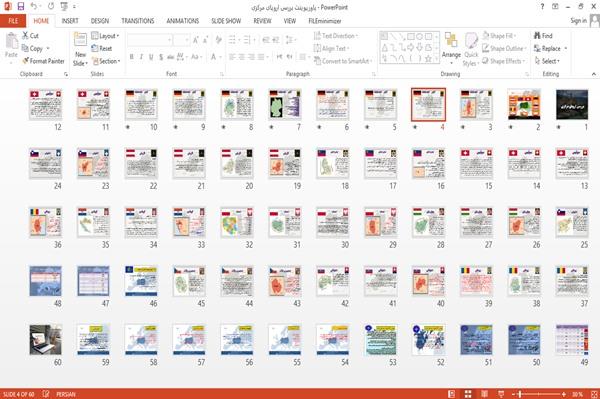Image resolution: width=600 pixels, height=399 pixels.
Task: Select slide thumbnail number 32
Action: click(236, 222)
